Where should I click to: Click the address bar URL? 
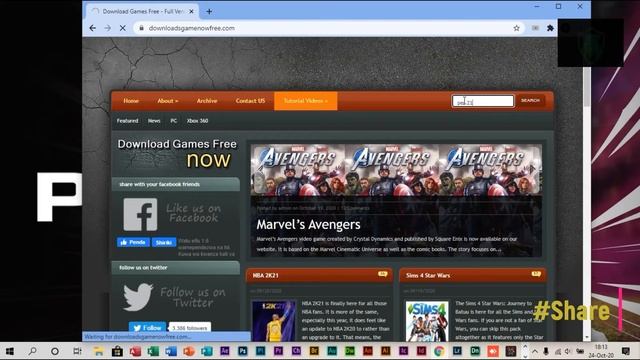[x=191, y=28]
